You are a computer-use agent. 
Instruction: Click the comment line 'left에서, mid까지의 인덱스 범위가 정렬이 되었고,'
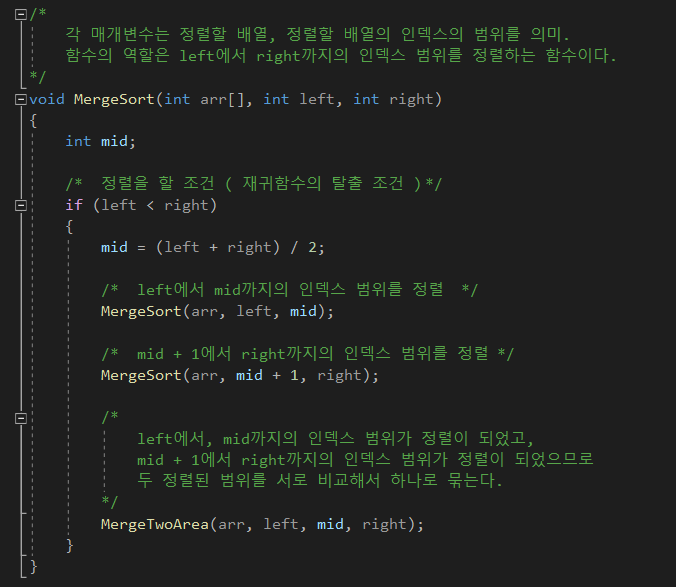(335, 439)
